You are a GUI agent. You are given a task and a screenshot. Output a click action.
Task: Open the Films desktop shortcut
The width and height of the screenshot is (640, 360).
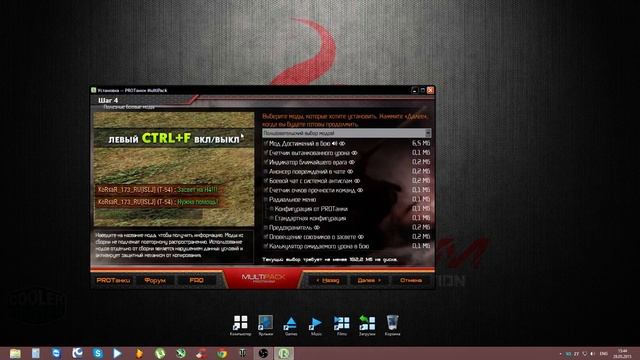(x=342, y=325)
